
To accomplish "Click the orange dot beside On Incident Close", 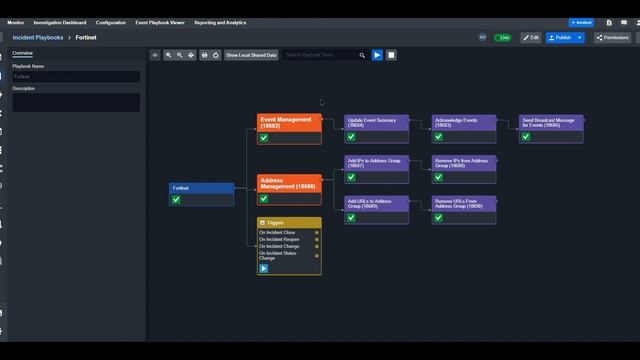I will click(317, 233).
